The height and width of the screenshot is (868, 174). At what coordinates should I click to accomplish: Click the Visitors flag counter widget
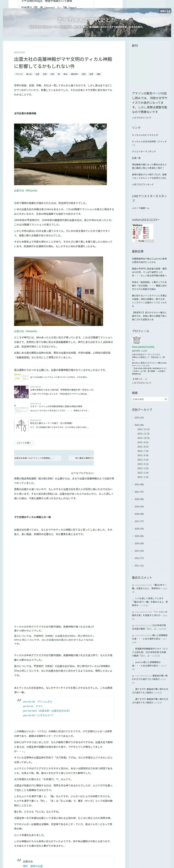tap(143, 233)
